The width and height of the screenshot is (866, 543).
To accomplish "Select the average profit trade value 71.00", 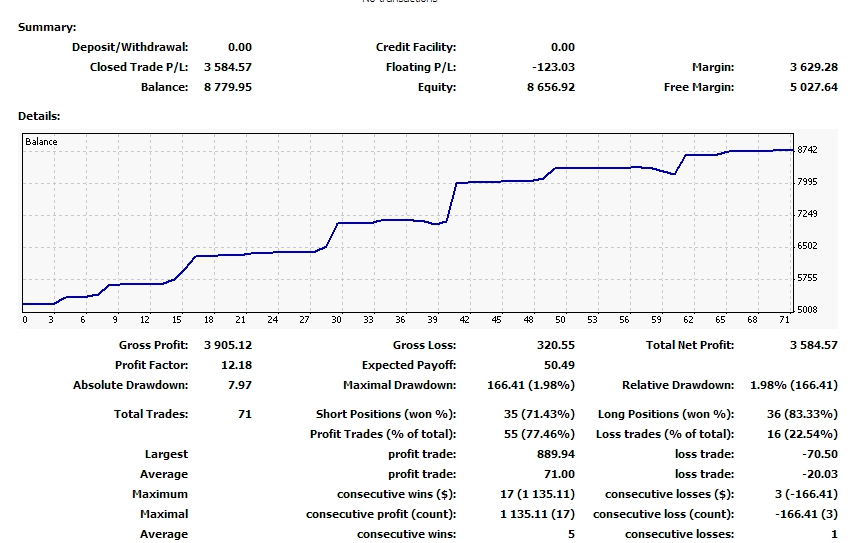I will (x=559, y=474).
